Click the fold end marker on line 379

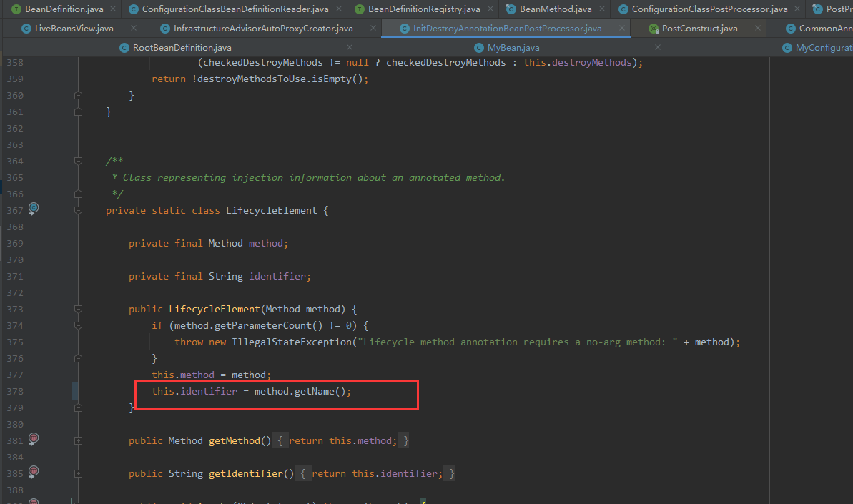tap(79, 407)
